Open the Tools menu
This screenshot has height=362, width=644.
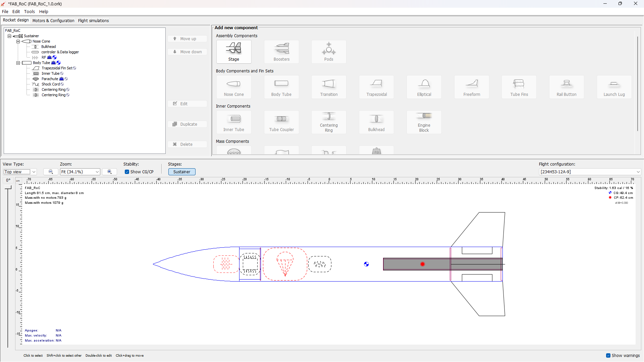click(30, 11)
